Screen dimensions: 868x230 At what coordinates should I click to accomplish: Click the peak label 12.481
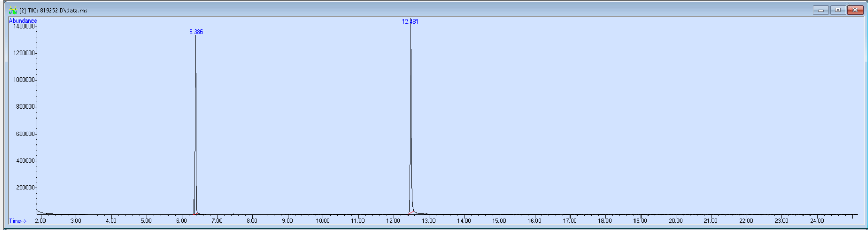(410, 22)
